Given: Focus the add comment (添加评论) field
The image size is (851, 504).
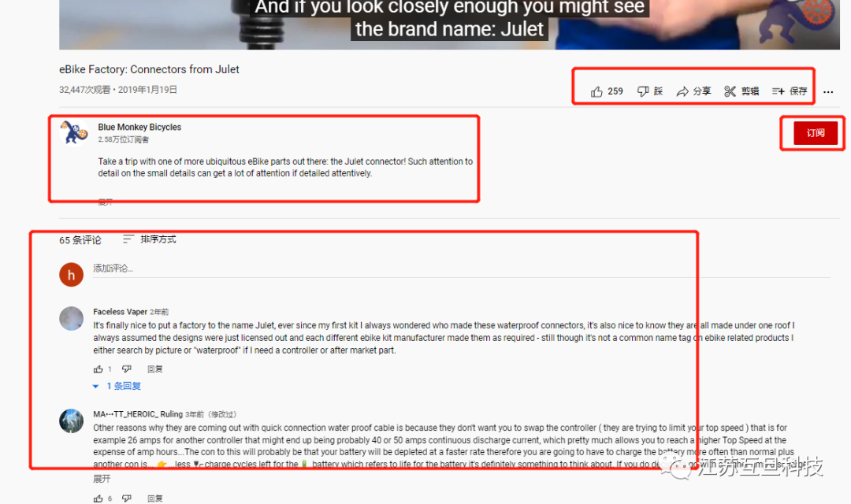Looking at the screenshot, I should pyautogui.click(x=461, y=269).
